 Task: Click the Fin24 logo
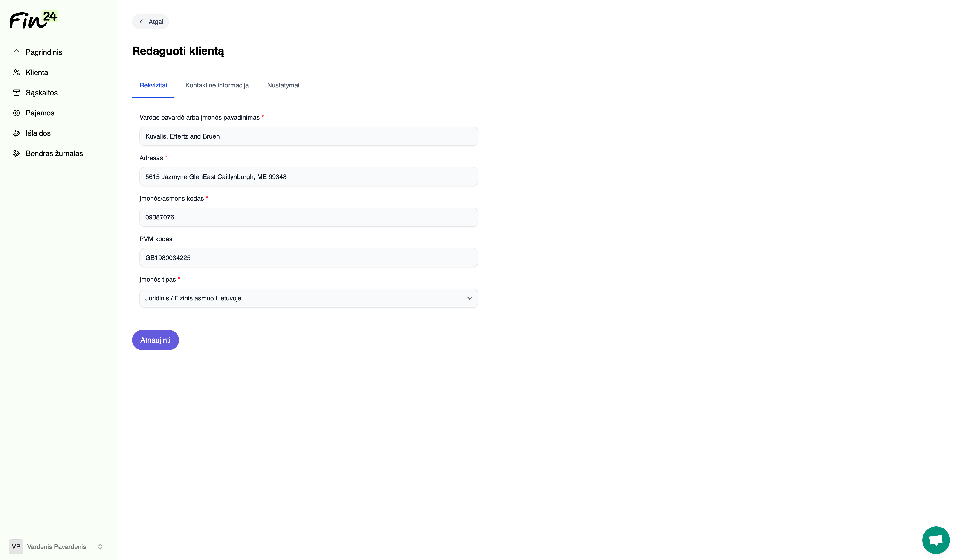(x=34, y=20)
